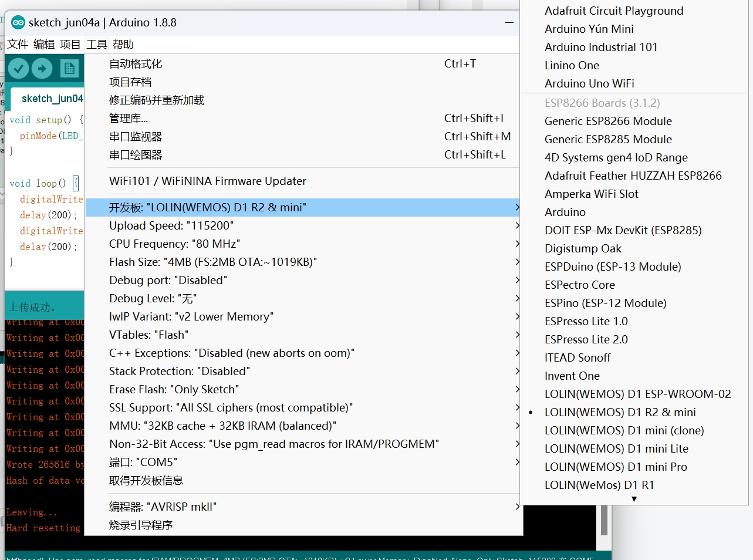The height and width of the screenshot is (560, 753).
Task: Expand the 编程器 AVRISP mkII submenu
Action: coord(303,507)
